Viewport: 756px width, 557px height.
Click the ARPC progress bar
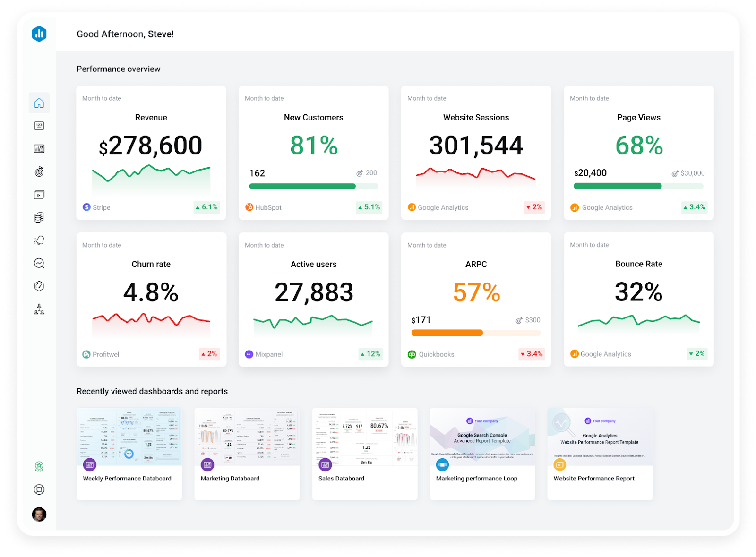(476, 333)
